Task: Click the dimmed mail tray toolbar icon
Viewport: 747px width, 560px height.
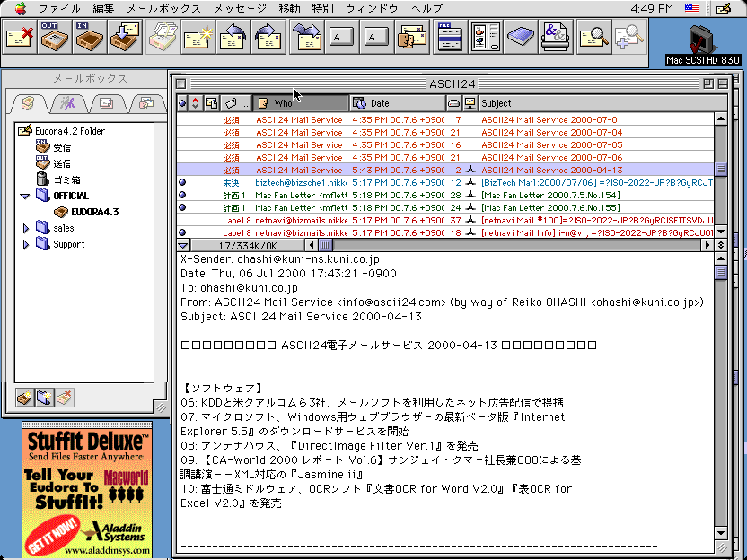Action: tap(163, 37)
